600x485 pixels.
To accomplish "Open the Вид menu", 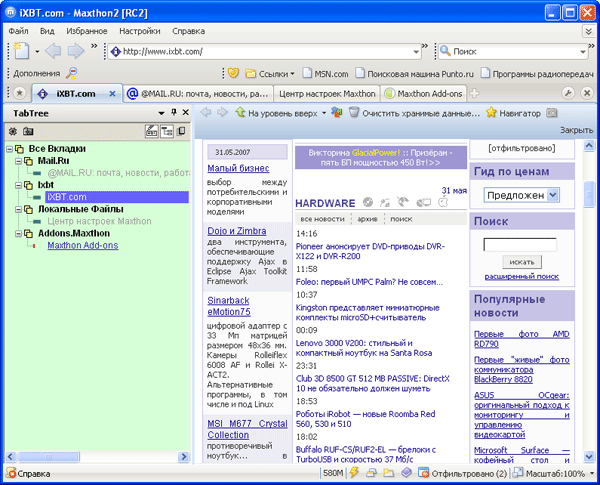I will (x=47, y=31).
